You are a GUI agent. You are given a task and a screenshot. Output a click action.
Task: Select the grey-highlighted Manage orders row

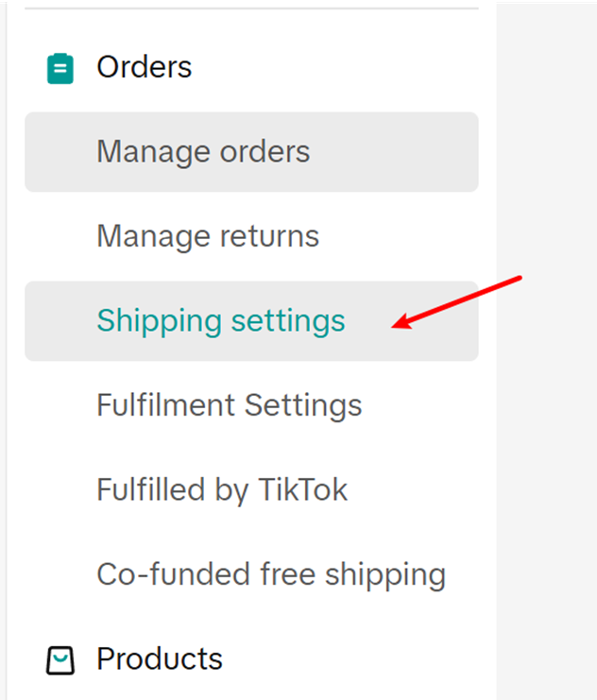(x=251, y=152)
